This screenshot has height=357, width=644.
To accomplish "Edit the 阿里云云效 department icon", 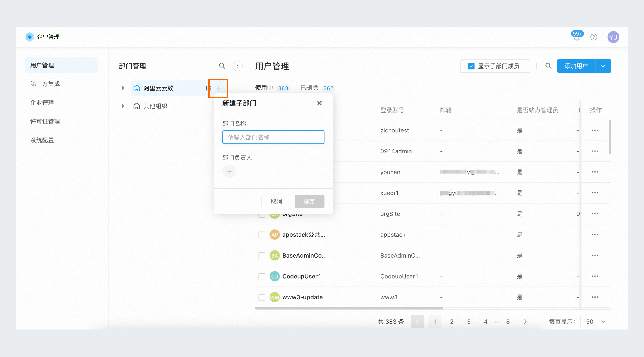I will [209, 88].
